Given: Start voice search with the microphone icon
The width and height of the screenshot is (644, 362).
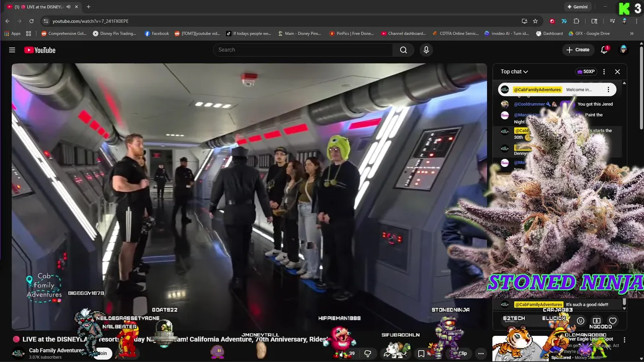Looking at the screenshot, I should [x=426, y=50].
